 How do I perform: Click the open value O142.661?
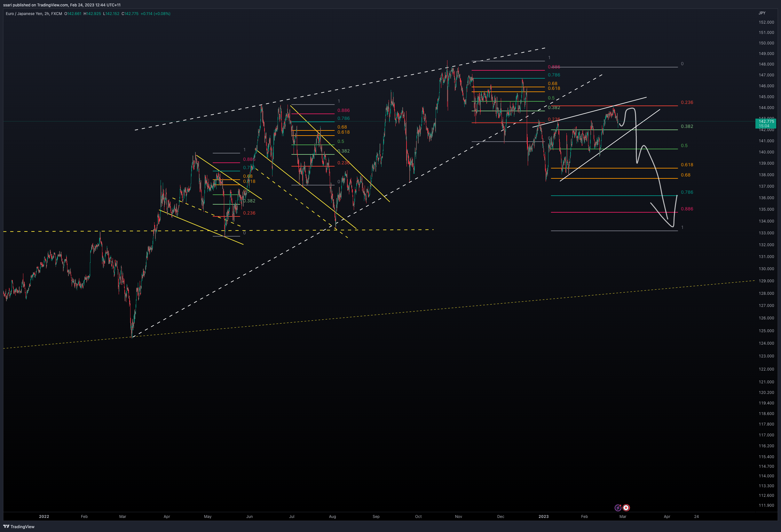(x=73, y=14)
